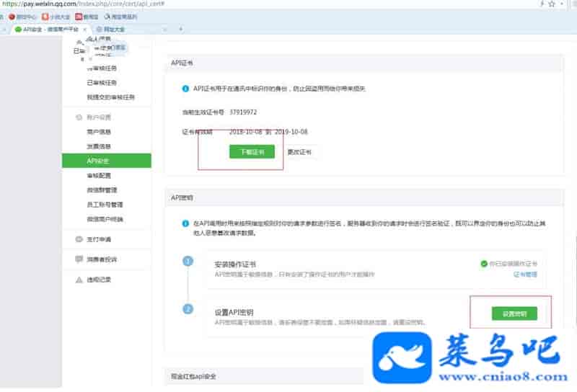
Task: Open the dropdown arrow beside the bookmark star
Action: point(562,4)
